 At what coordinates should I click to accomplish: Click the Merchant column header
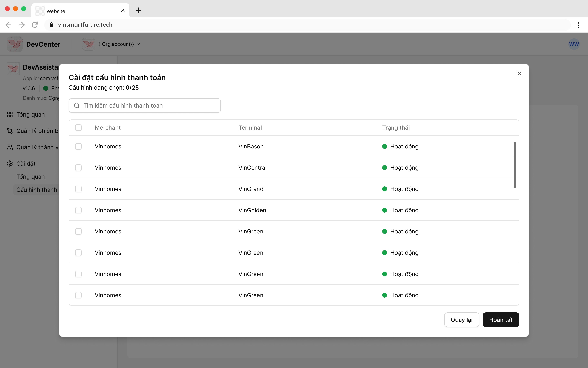[x=108, y=128]
